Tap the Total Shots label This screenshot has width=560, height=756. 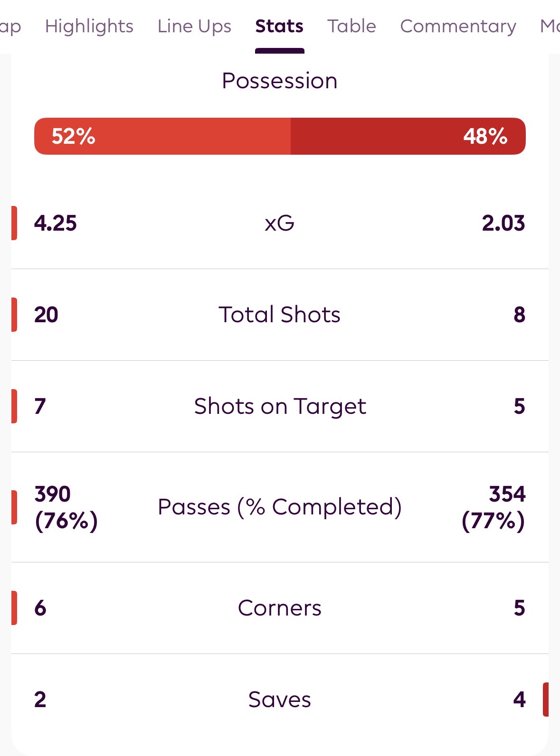click(280, 315)
